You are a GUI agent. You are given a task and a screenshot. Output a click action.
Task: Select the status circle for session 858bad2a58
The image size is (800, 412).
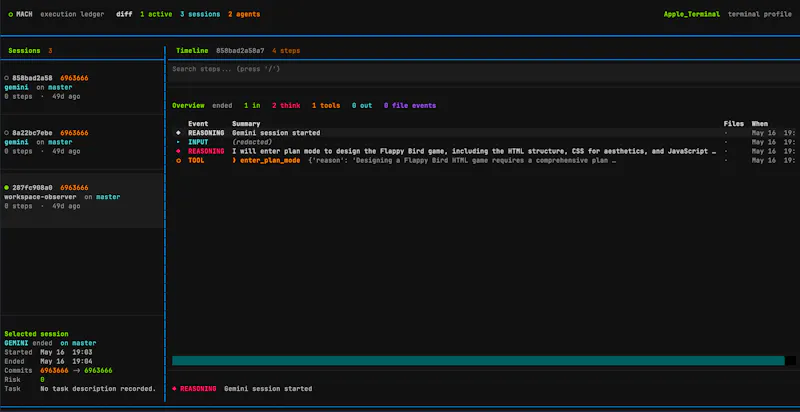(7, 78)
